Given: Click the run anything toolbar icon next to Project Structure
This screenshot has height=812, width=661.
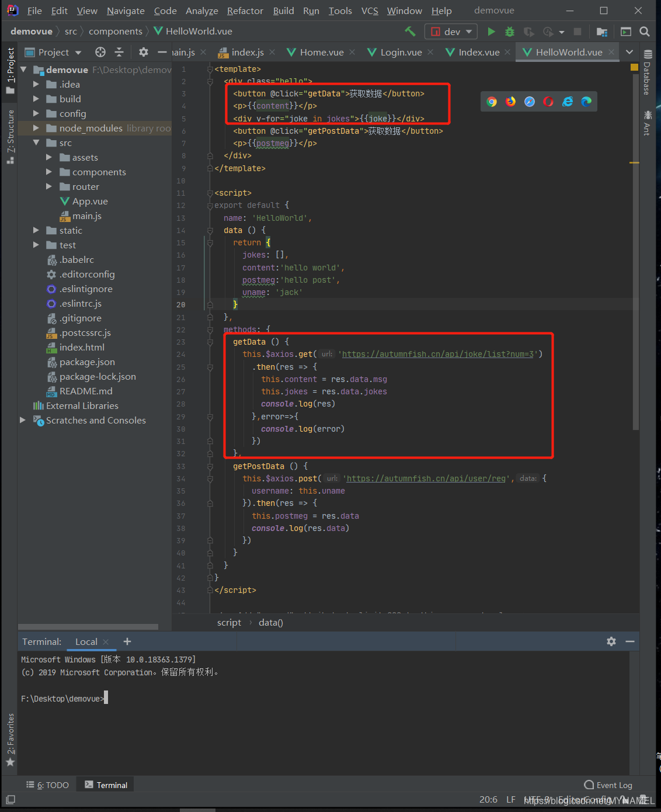Looking at the screenshot, I should [626, 32].
